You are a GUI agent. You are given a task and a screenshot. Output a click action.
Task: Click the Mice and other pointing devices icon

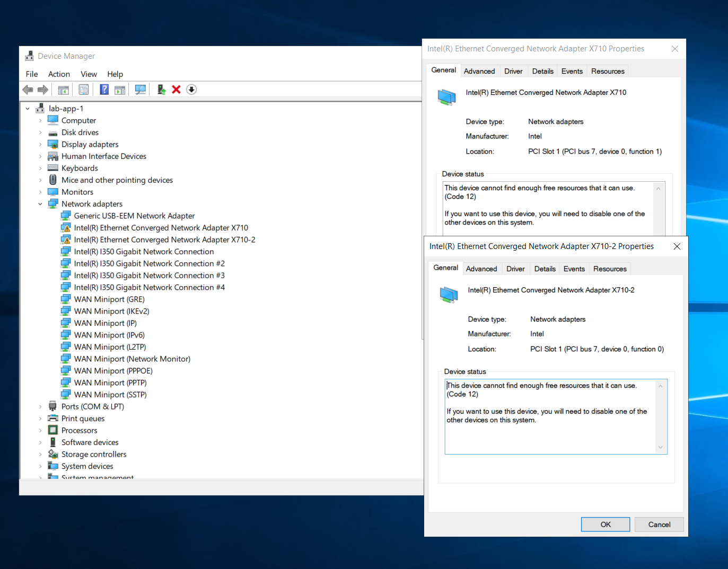pos(53,180)
